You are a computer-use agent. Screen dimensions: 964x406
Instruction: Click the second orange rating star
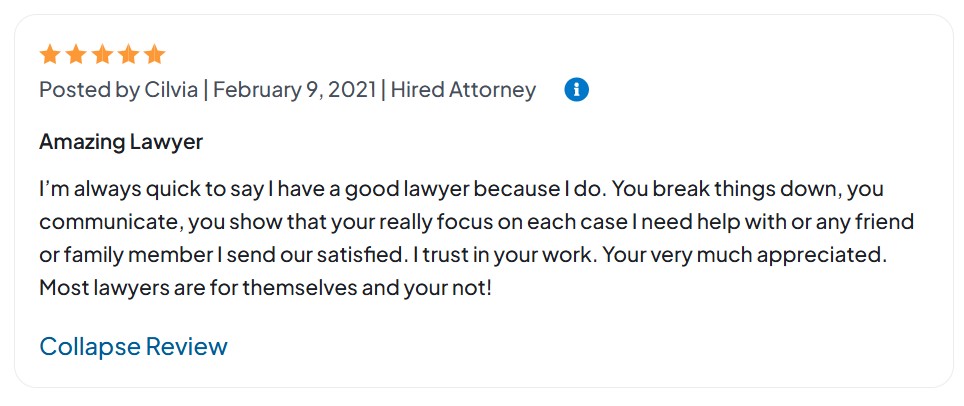coord(76,54)
